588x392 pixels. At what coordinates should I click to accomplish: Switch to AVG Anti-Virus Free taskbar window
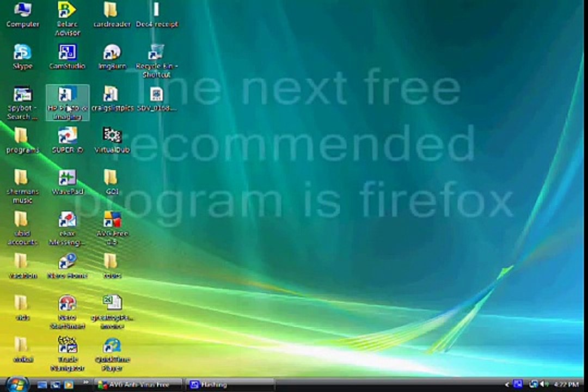point(137,385)
